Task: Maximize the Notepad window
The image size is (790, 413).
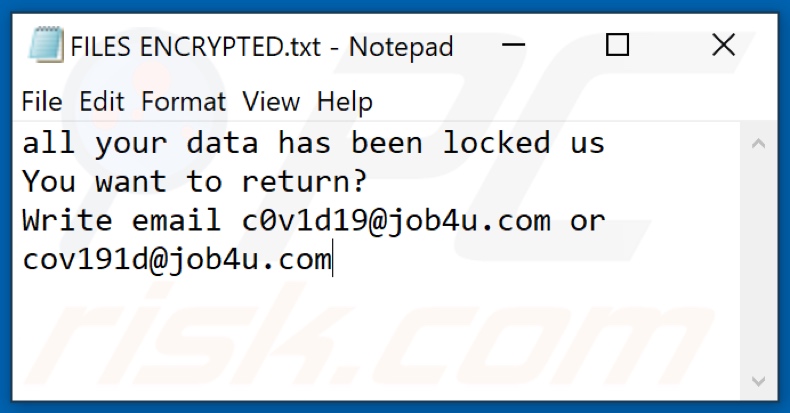Action: tap(619, 45)
